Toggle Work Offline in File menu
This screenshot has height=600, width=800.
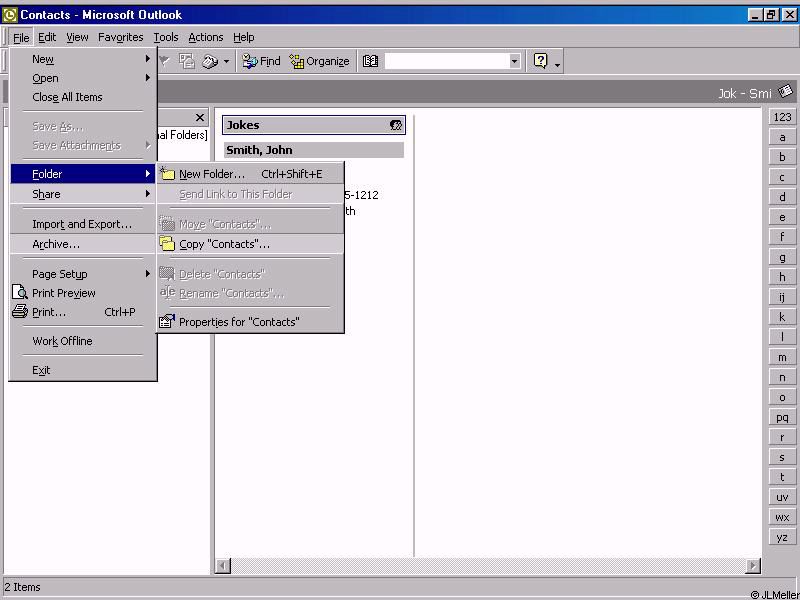83,341
